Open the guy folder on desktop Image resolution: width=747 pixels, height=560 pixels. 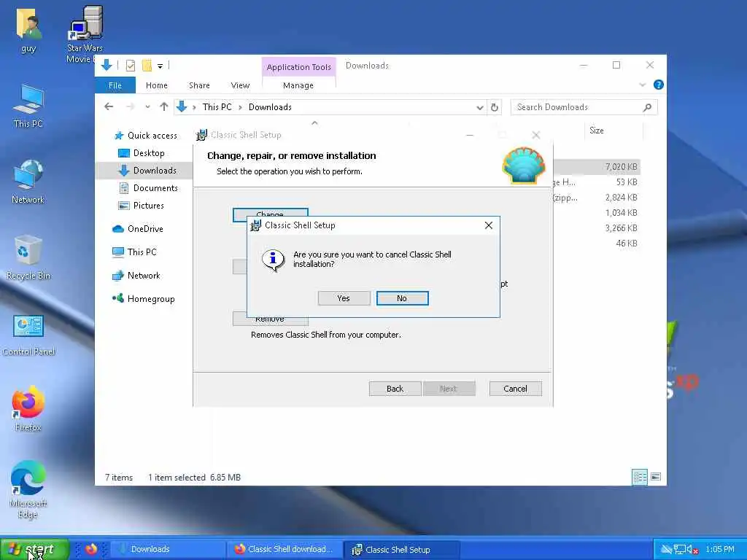pos(28,31)
